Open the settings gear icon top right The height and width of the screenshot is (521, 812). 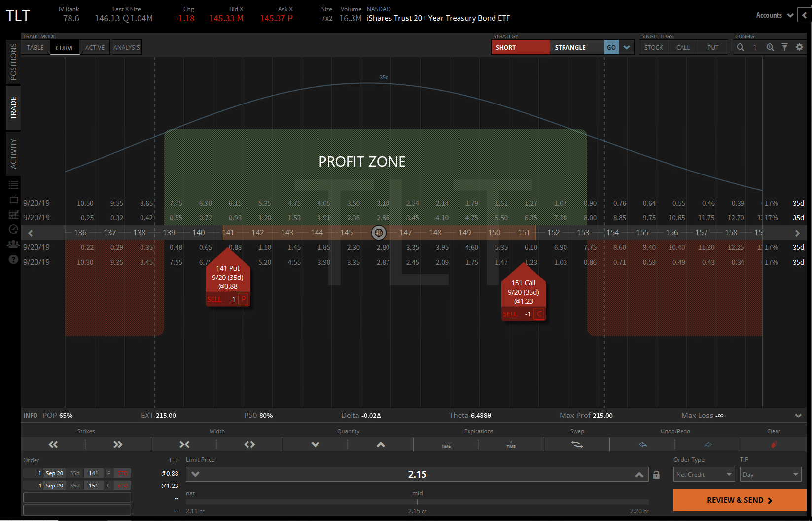[x=800, y=47]
